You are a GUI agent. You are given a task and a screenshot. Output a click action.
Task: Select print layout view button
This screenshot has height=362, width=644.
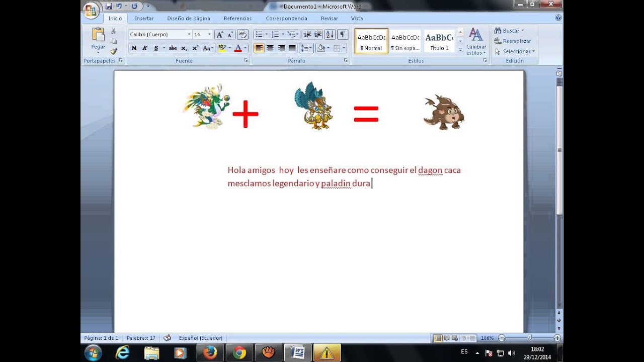(x=438, y=338)
